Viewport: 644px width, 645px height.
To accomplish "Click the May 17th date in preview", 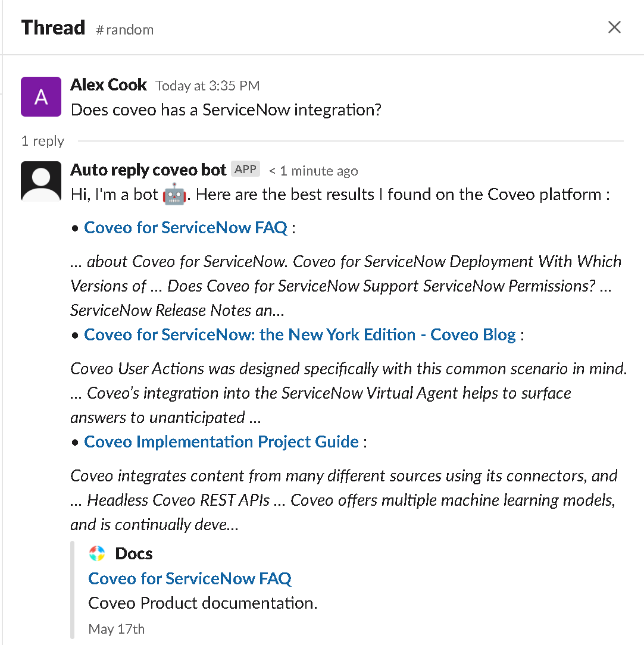I will click(117, 629).
